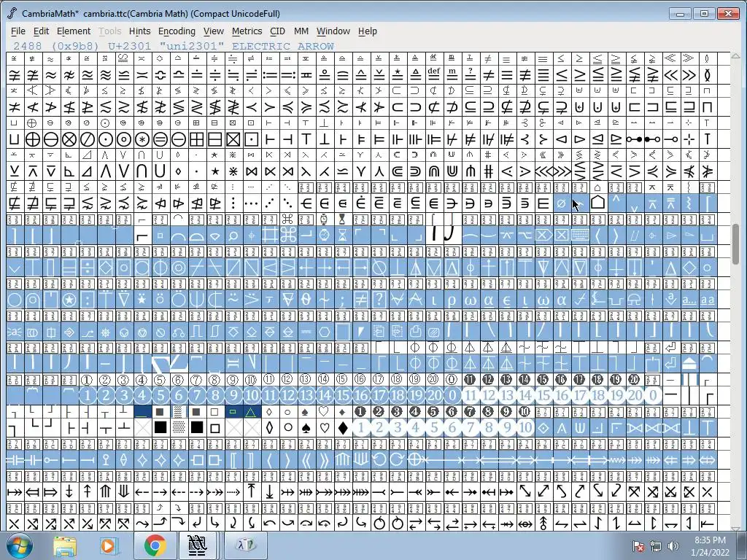Select the black spade suit glyph
The height and width of the screenshot is (560, 747).
(306, 427)
